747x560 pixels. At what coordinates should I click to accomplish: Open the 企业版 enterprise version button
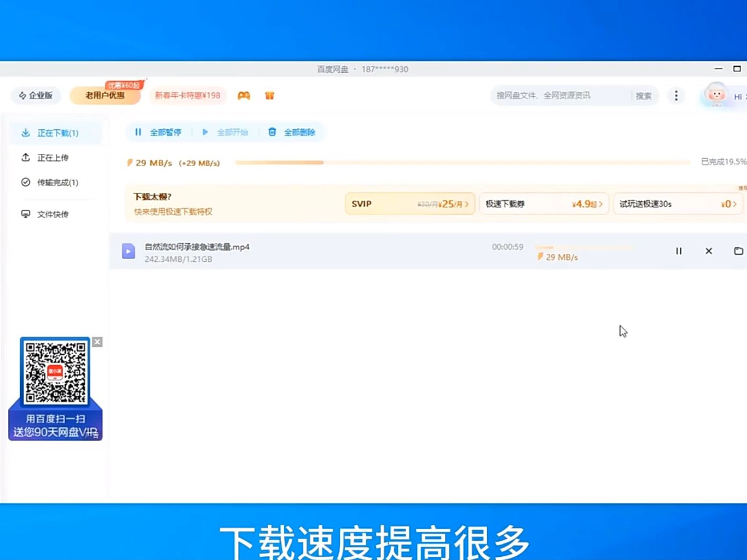pos(36,96)
